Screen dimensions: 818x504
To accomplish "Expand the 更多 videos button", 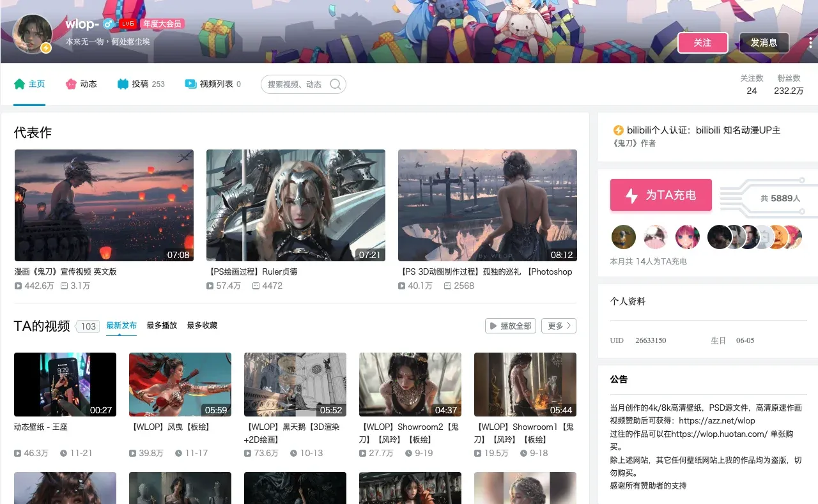I will tap(559, 326).
